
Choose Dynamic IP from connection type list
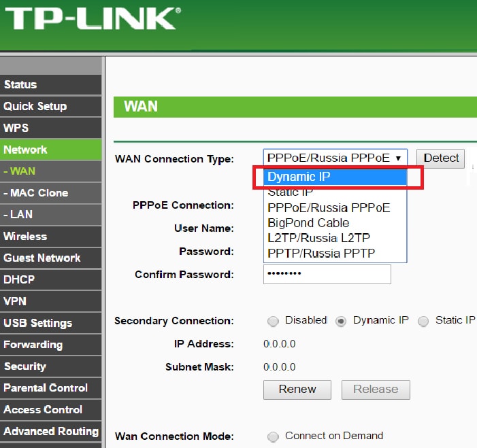pyautogui.click(x=335, y=177)
